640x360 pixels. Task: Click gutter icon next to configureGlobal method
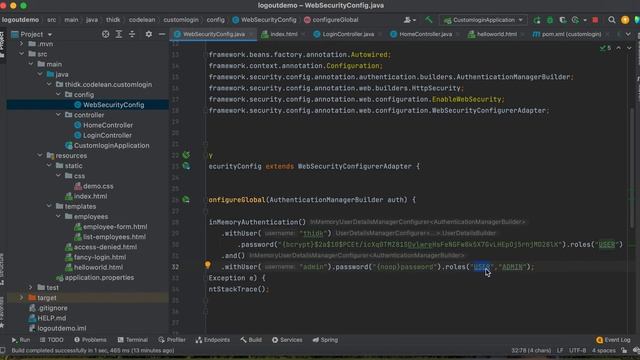click(x=186, y=200)
